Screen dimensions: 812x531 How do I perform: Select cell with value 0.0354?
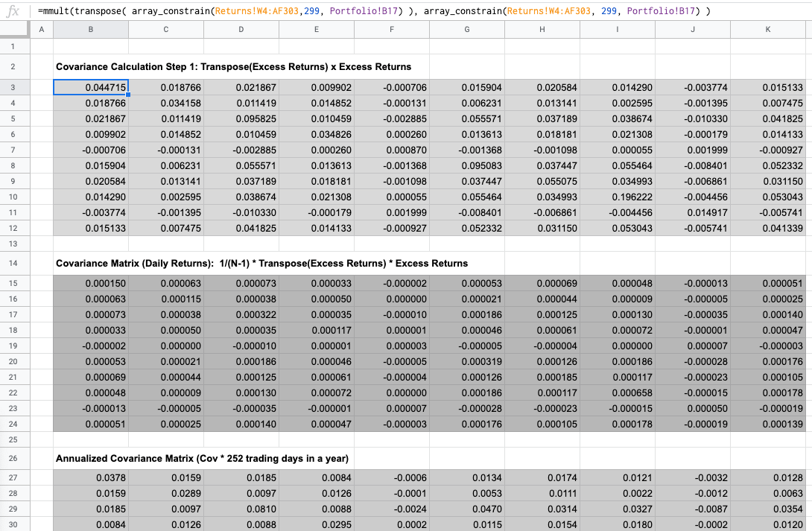(x=768, y=509)
